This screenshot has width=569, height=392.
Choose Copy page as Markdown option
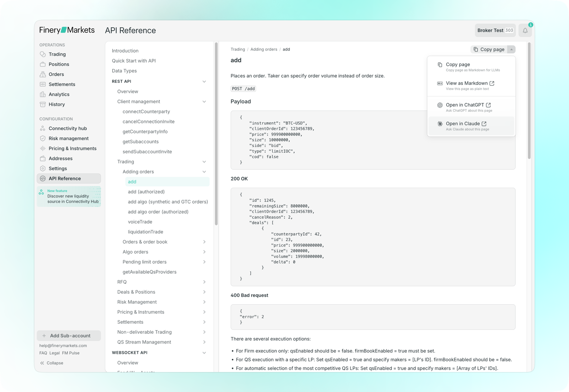click(x=471, y=66)
